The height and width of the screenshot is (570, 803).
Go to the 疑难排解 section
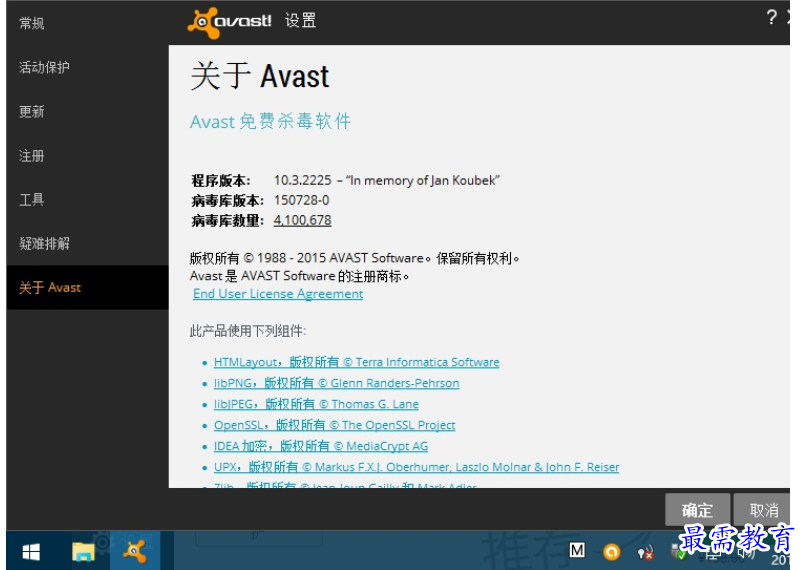click(x=45, y=244)
